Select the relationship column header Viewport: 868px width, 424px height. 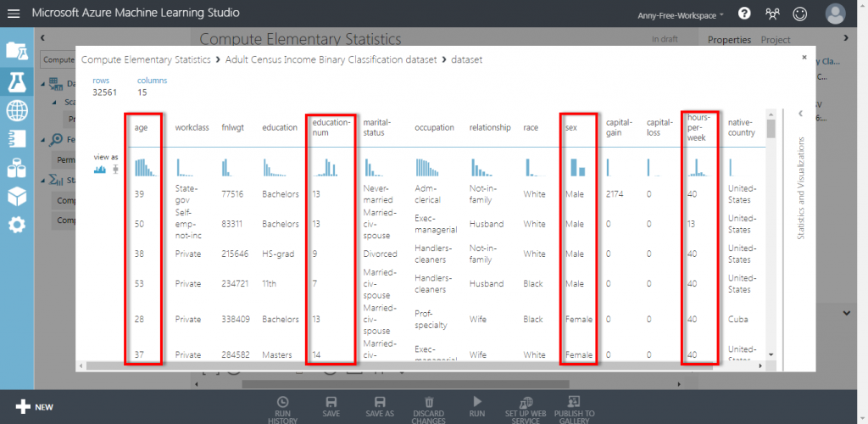490,127
